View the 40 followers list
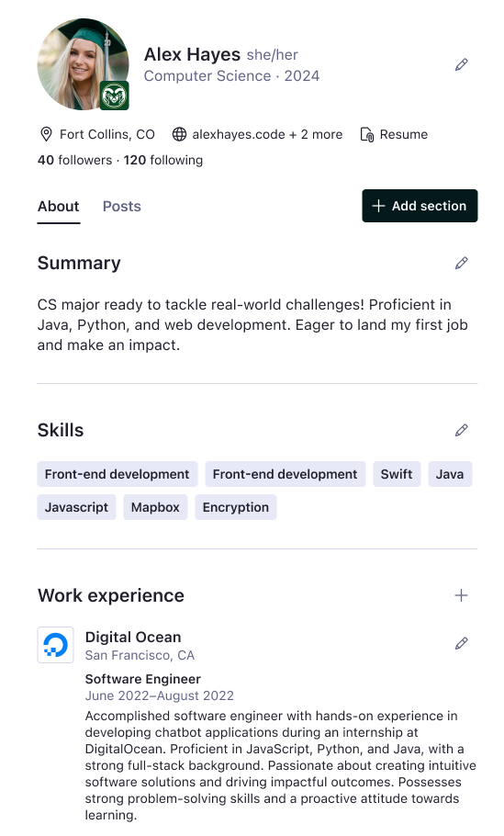Image resolution: width=504 pixels, height=836 pixels. click(75, 160)
